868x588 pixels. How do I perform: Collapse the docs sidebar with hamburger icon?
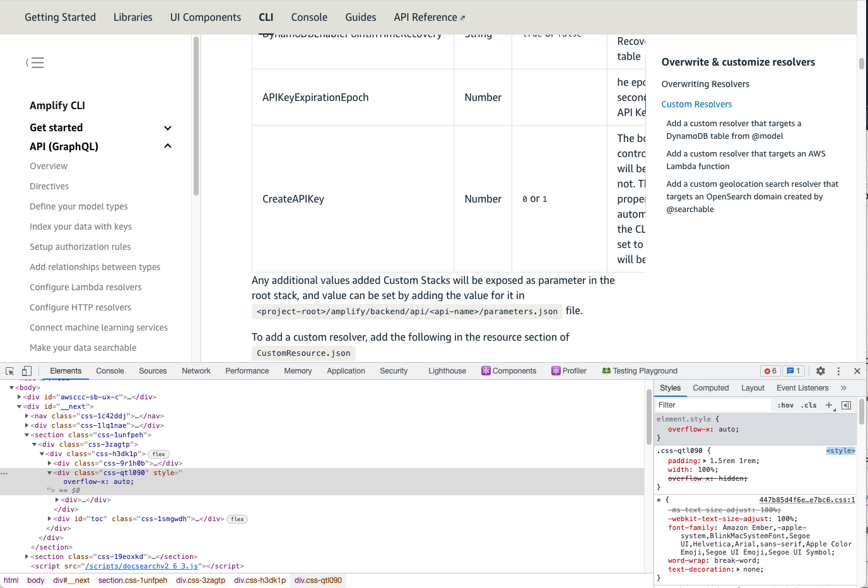click(x=36, y=62)
